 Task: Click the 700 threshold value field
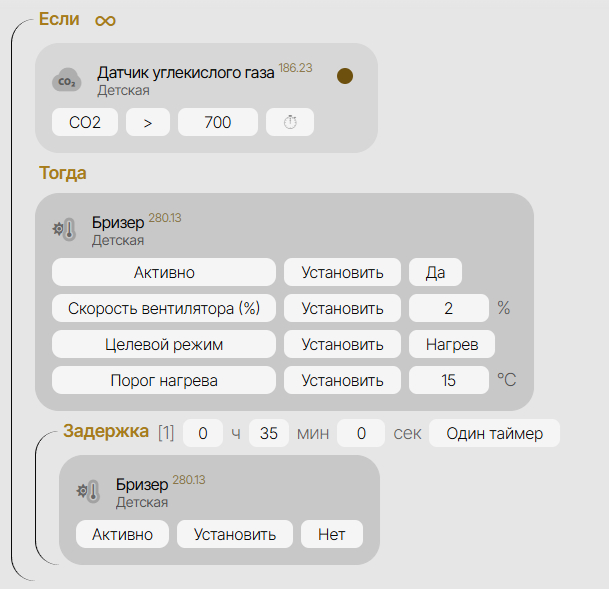(217, 122)
